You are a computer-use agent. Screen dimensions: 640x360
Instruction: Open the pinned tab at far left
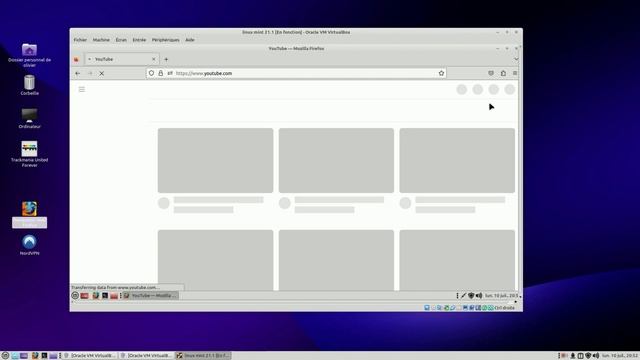(x=76, y=60)
